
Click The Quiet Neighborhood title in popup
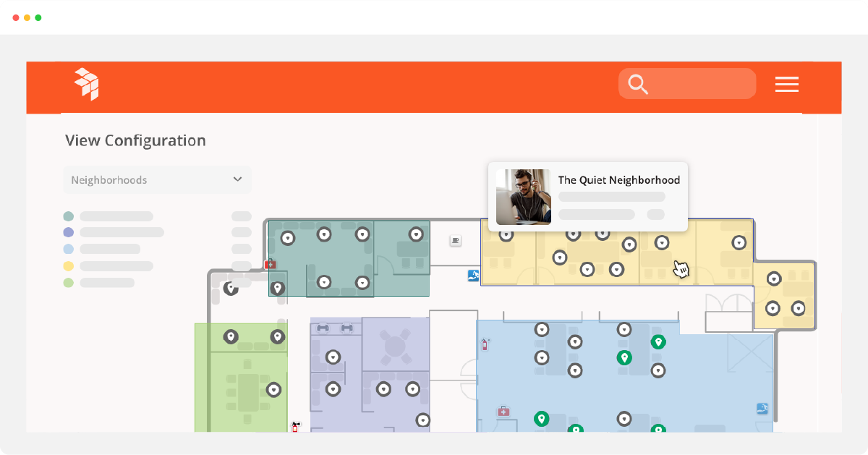click(x=618, y=180)
